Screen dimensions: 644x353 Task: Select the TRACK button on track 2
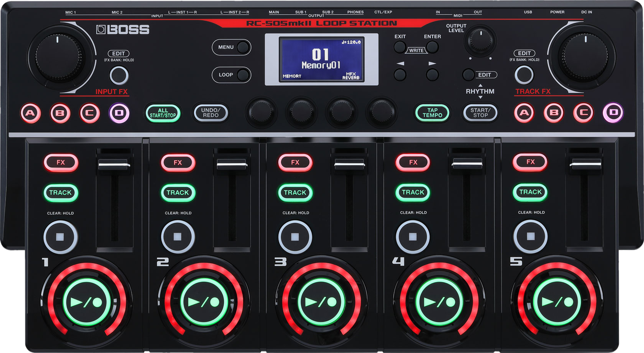tap(178, 193)
